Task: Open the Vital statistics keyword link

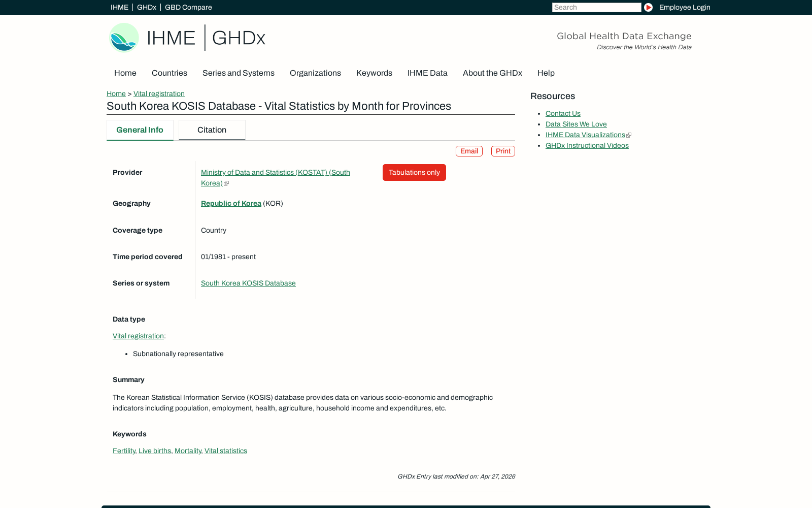Action: (x=226, y=451)
